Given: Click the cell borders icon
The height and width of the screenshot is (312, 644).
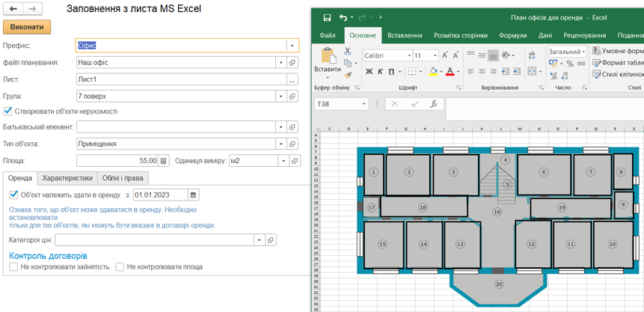Looking at the screenshot, I should pyautogui.click(x=412, y=72).
